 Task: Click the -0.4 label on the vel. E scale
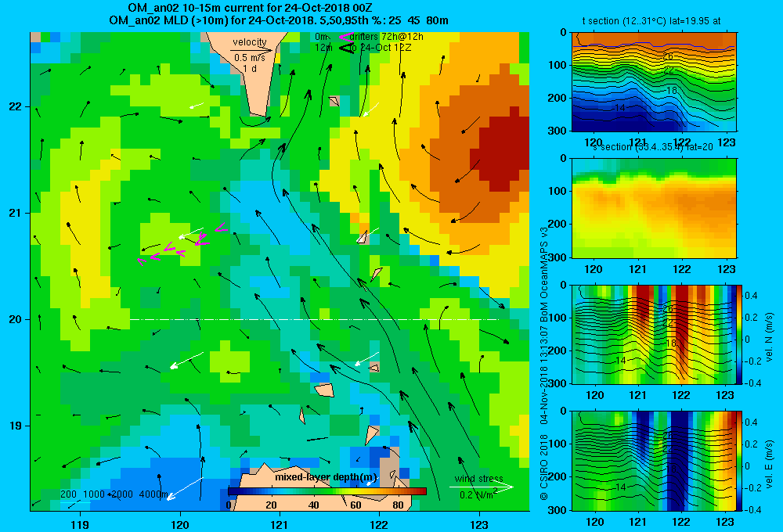coord(752,509)
